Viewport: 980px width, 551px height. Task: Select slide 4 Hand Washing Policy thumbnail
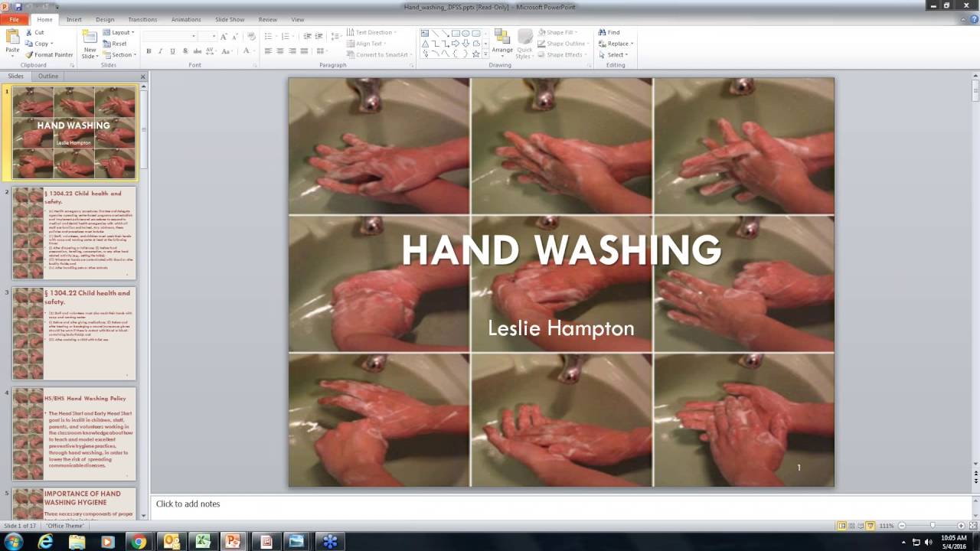coord(73,433)
